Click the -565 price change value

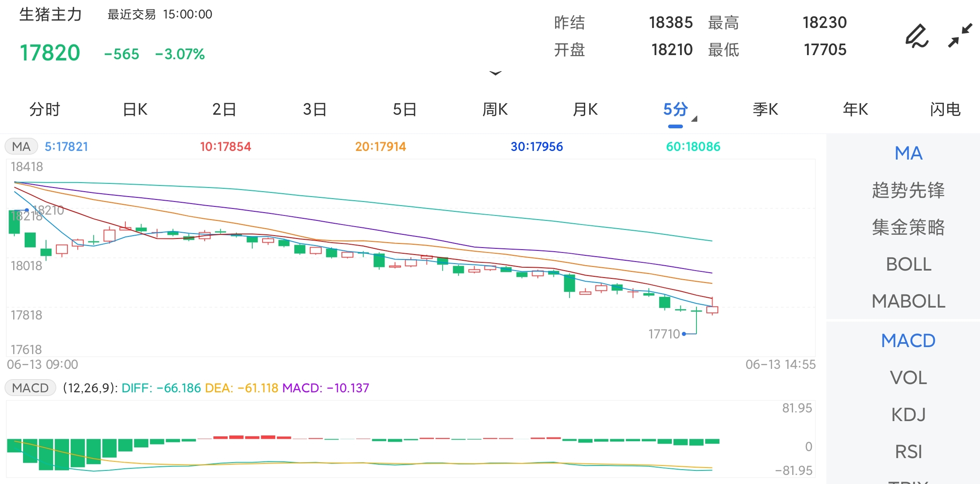(122, 54)
